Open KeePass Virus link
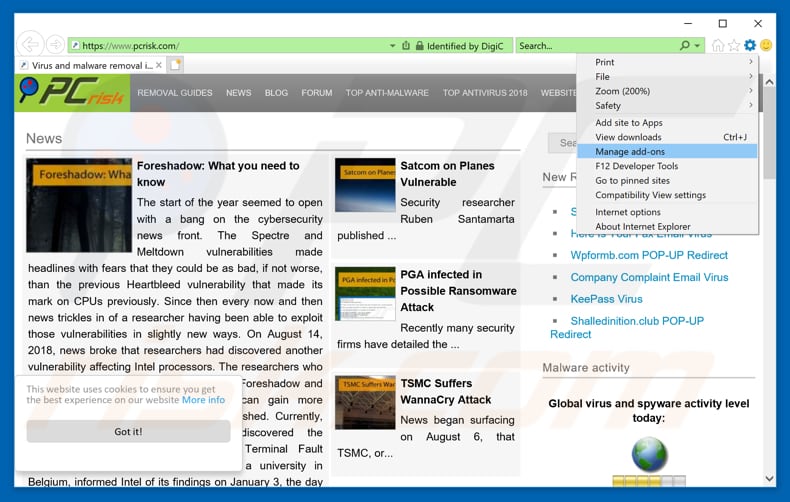This screenshot has height=502, width=790. tap(606, 299)
